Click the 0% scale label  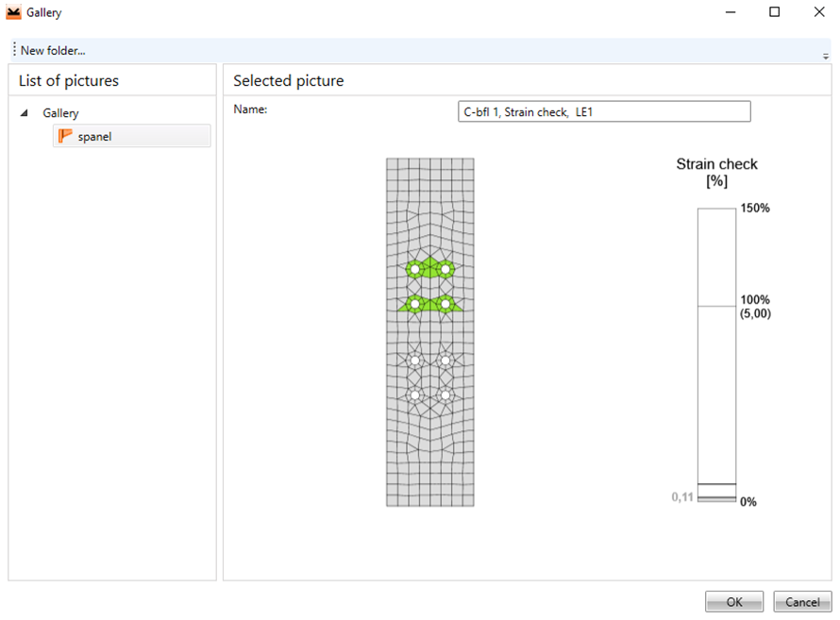click(748, 502)
